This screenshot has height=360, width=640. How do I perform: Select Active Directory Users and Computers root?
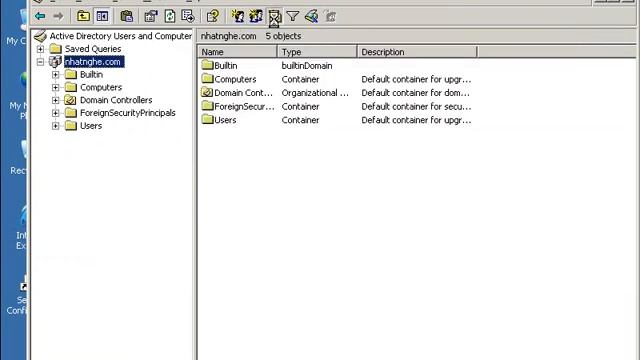coord(120,36)
